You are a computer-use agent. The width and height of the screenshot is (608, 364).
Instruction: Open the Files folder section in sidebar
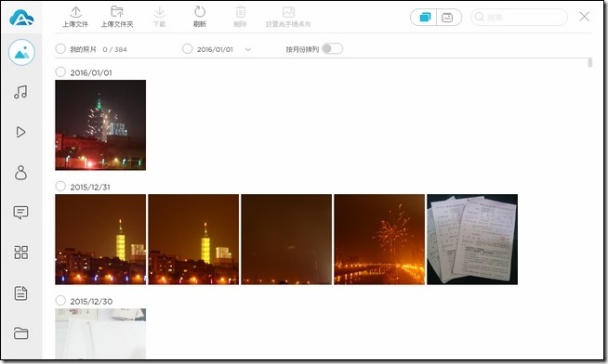(x=21, y=333)
